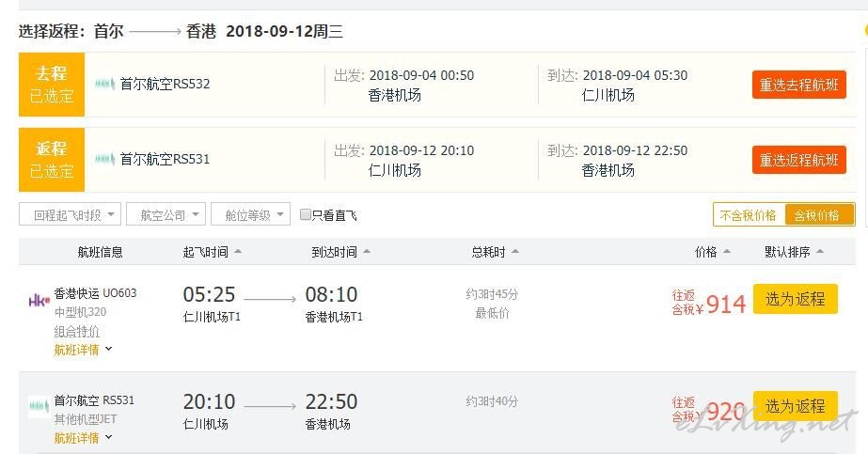Click 重选去程航班 to reselect outbound flight
Image resolution: width=868 pixels, height=454 pixels.
tap(798, 85)
